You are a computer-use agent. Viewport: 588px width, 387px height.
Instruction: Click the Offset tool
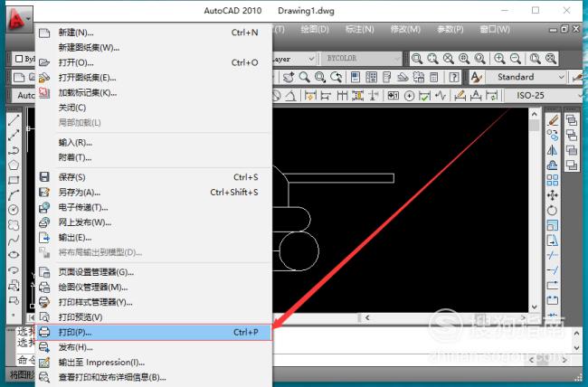(x=553, y=165)
